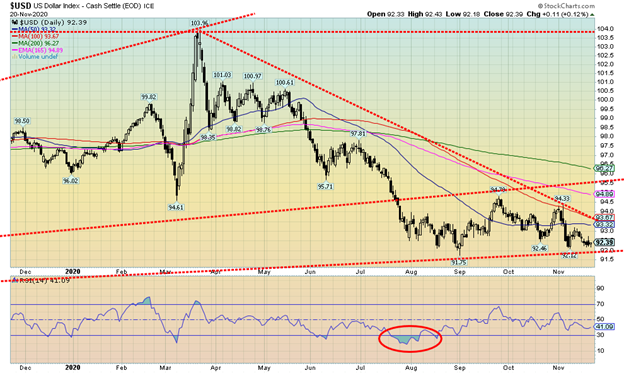Click the $USD chart title ticker
Image resolution: width=624 pixels, height=373 pixels.
18,6
